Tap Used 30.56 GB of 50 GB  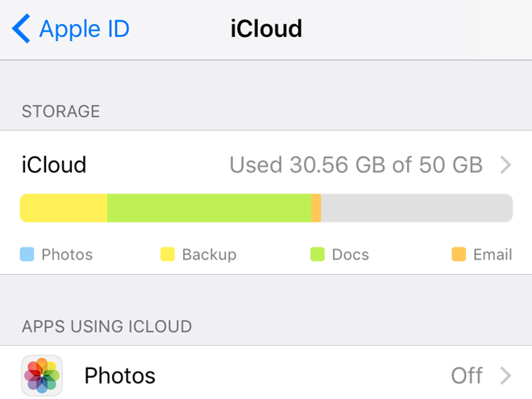coord(355,165)
